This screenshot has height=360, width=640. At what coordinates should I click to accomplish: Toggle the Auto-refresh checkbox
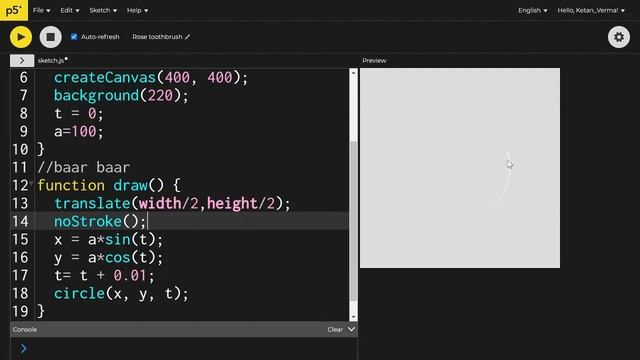point(74,37)
